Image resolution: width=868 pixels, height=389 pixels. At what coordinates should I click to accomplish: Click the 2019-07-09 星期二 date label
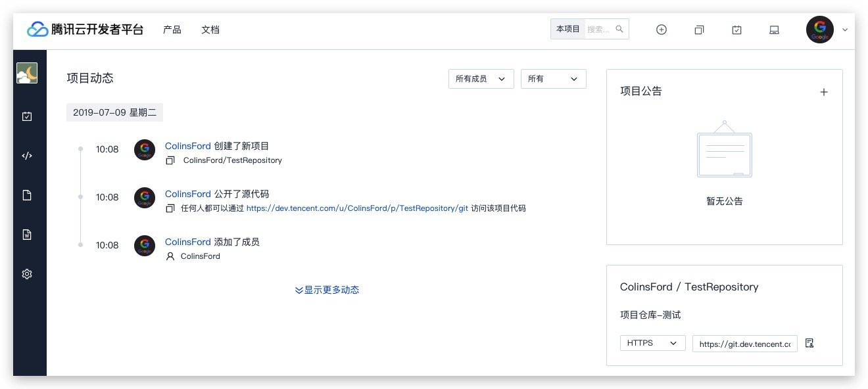114,112
